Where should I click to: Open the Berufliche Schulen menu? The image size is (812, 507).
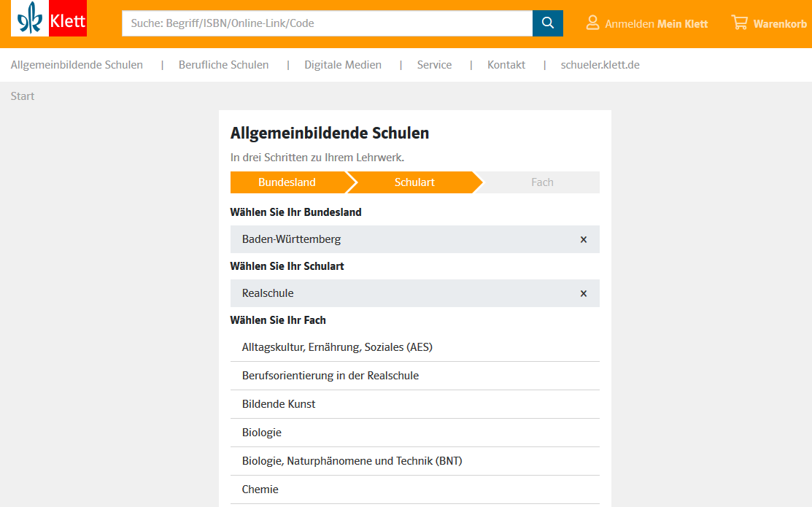(x=223, y=65)
